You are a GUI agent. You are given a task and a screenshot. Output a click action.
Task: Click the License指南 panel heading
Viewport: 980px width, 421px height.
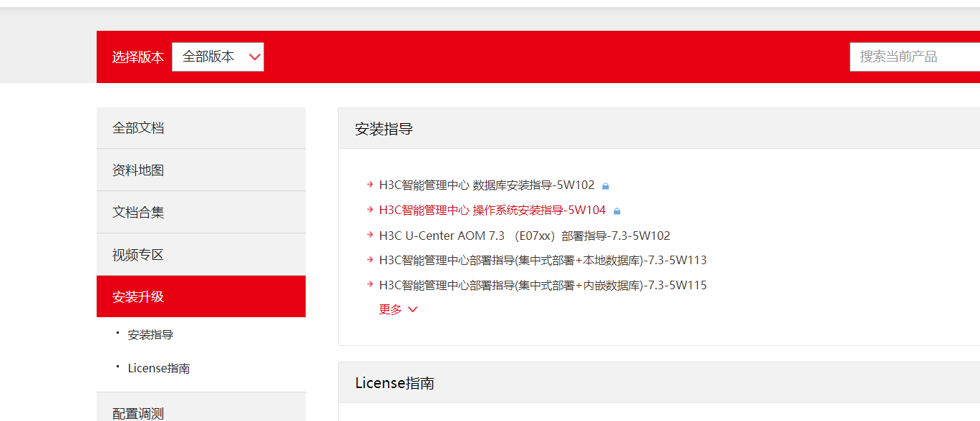point(395,383)
